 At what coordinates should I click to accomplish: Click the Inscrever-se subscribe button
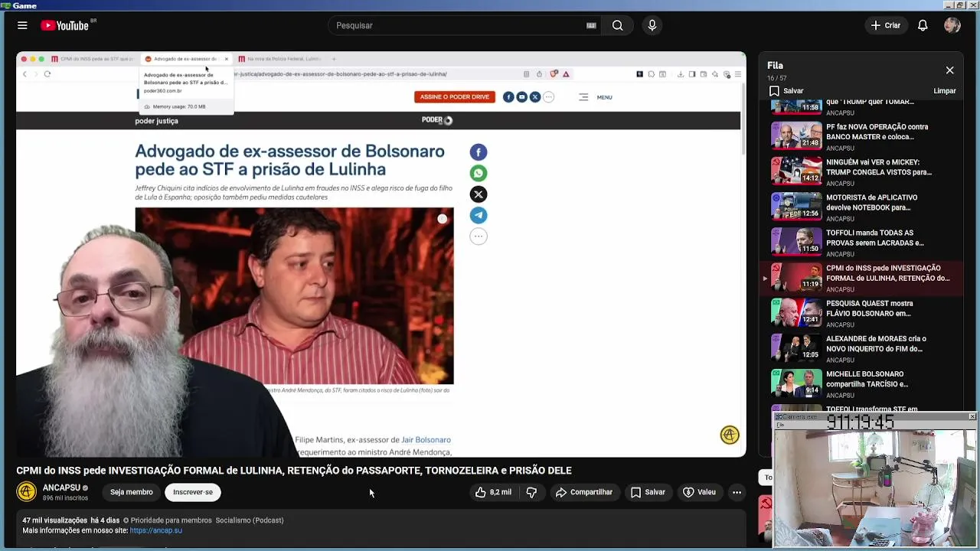coord(193,492)
